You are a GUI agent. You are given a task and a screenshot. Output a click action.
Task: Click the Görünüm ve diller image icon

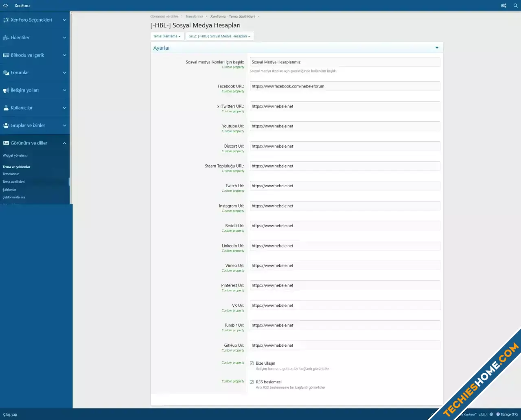(6, 143)
